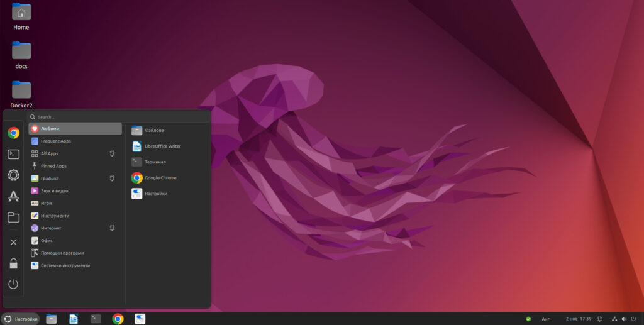Click the bell icon beside Интернет
Image resolution: width=644 pixels, height=325 pixels.
click(112, 228)
